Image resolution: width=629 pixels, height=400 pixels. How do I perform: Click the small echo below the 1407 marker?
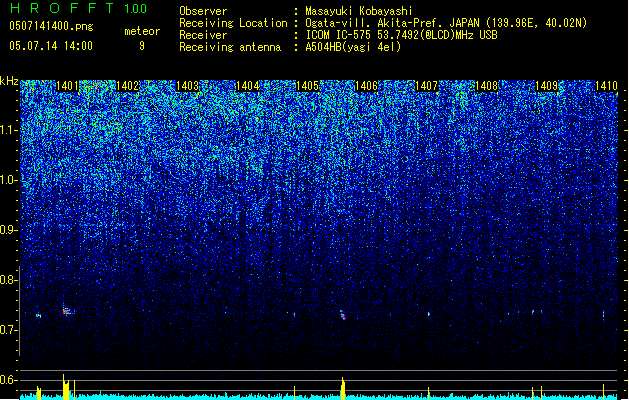(428, 314)
